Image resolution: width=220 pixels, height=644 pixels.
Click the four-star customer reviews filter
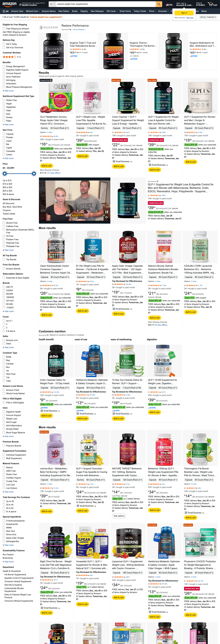point(12,57)
